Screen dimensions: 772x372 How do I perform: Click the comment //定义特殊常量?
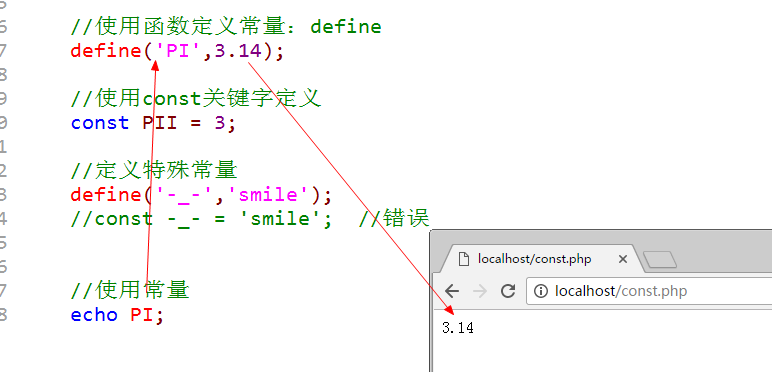click(x=154, y=171)
